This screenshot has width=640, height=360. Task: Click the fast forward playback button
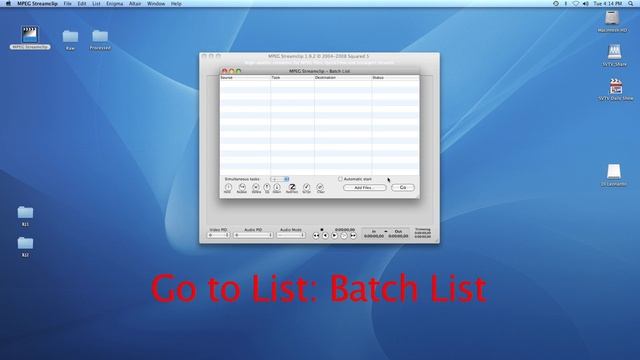point(353,236)
